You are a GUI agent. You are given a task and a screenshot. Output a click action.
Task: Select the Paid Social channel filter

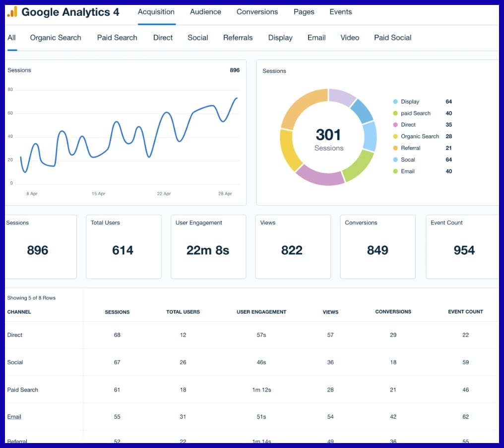coord(392,38)
